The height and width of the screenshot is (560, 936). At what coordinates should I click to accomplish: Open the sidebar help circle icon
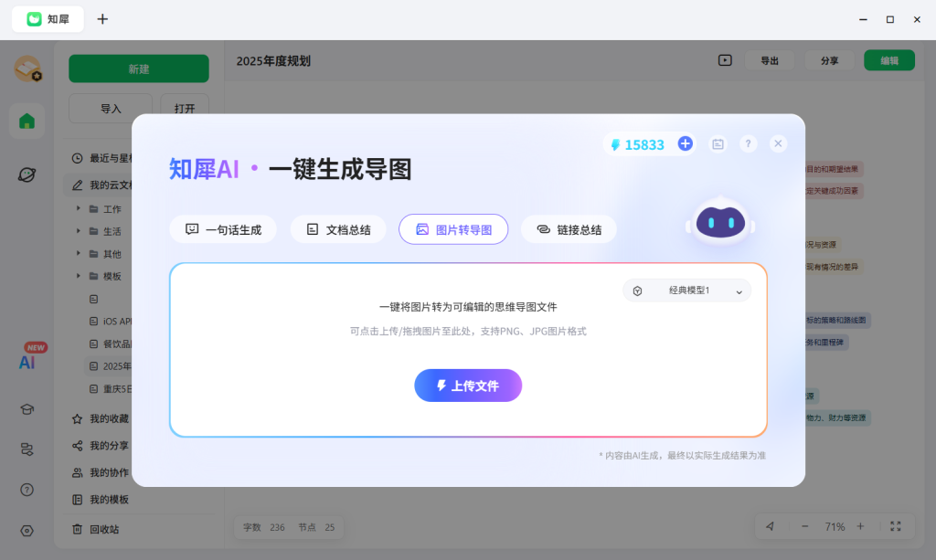coord(27,490)
